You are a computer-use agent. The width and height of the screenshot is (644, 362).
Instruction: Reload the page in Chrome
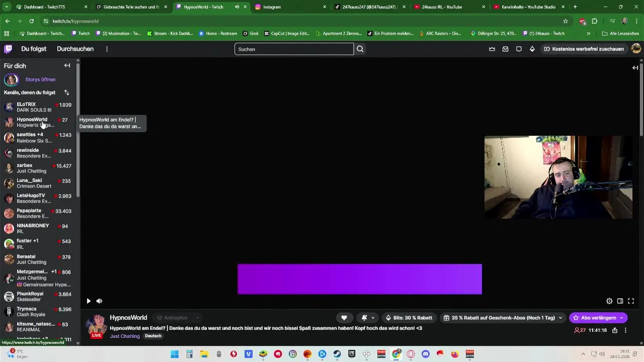click(x=31, y=21)
